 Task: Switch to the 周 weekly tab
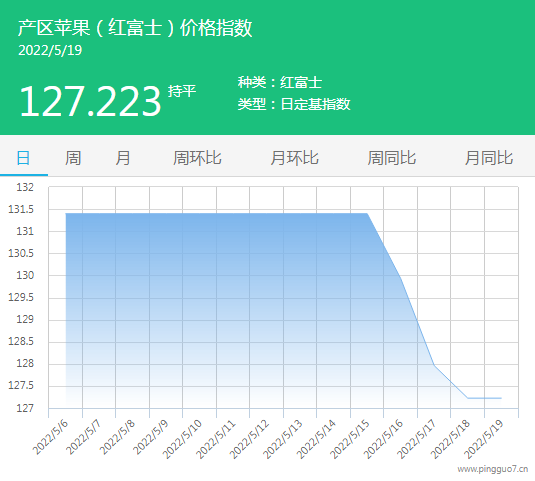click(x=73, y=158)
